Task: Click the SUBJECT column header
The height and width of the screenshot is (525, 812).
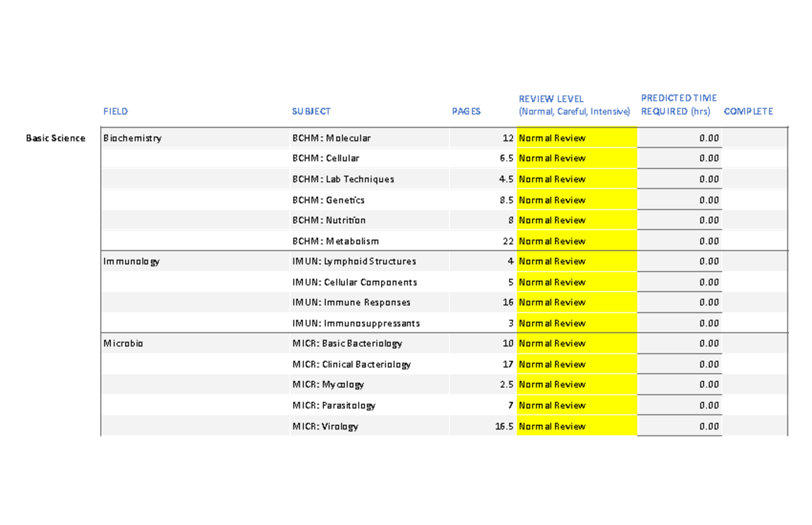Action: coord(311,111)
